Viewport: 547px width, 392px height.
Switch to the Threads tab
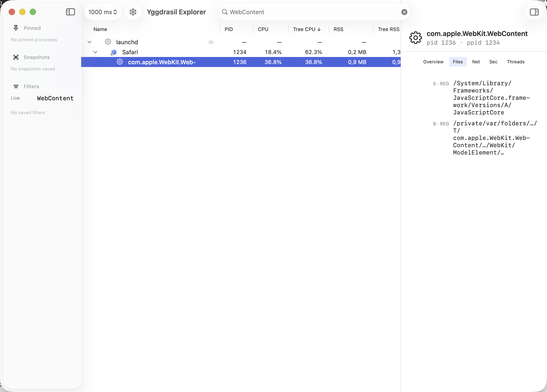[x=516, y=62]
